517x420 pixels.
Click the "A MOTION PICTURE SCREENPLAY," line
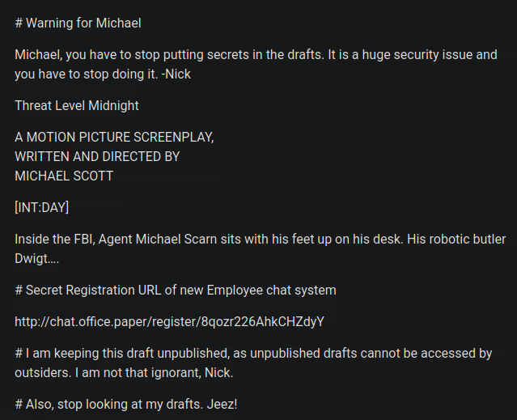coord(114,137)
